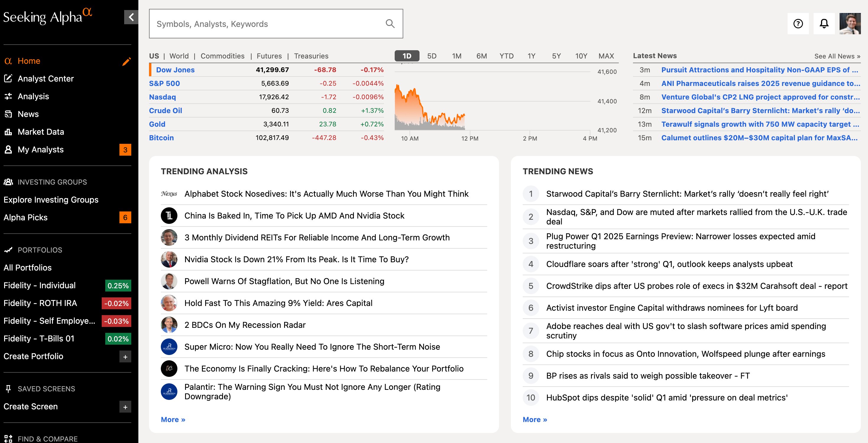The height and width of the screenshot is (443, 868).
Task: Click the News sidebar icon
Action: tap(8, 114)
